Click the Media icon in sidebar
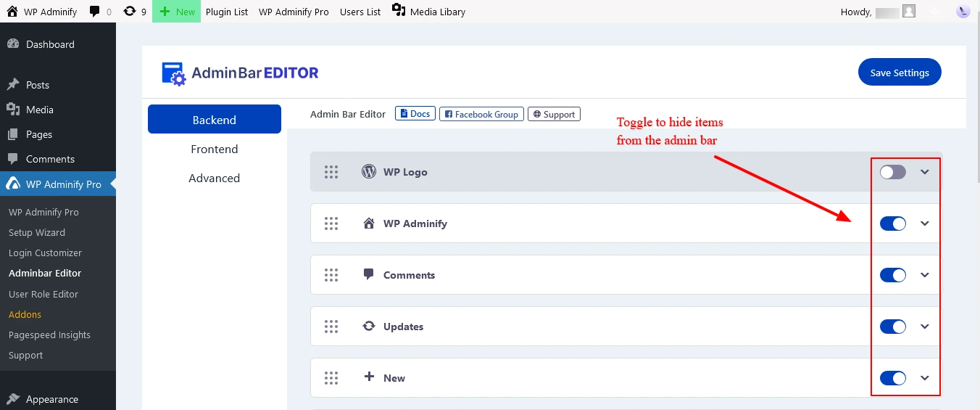Image resolution: width=980 pixels, height=410 pixels. pos(13,110)
